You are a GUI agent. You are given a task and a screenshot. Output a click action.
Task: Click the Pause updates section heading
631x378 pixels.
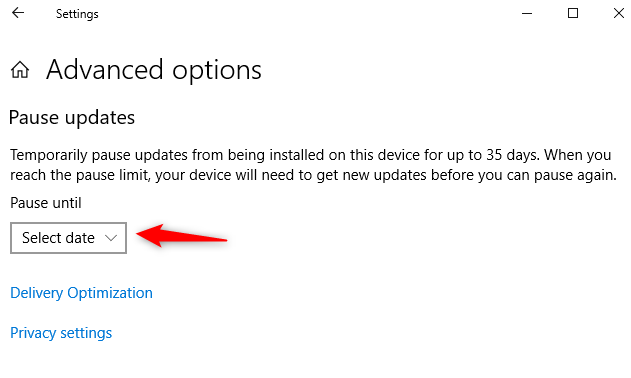(72, 118)
